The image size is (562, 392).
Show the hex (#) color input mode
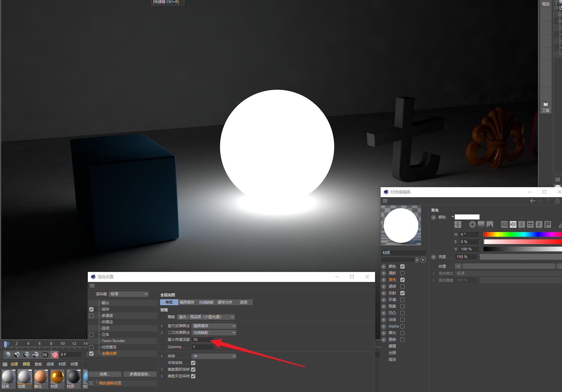539,224
